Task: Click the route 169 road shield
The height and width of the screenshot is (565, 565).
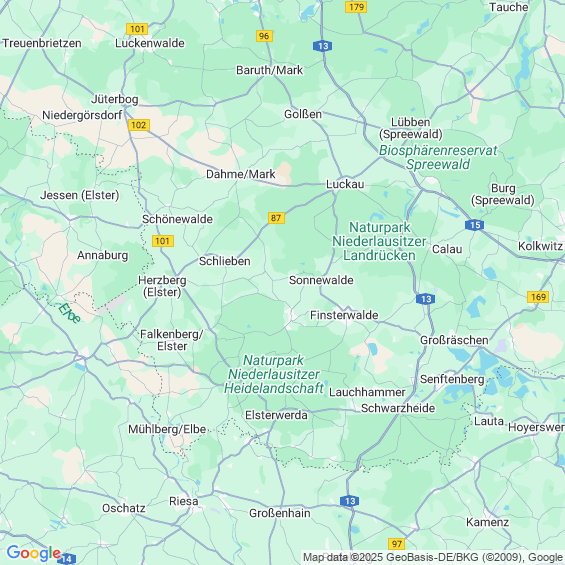Action: [x=538, y=297]
